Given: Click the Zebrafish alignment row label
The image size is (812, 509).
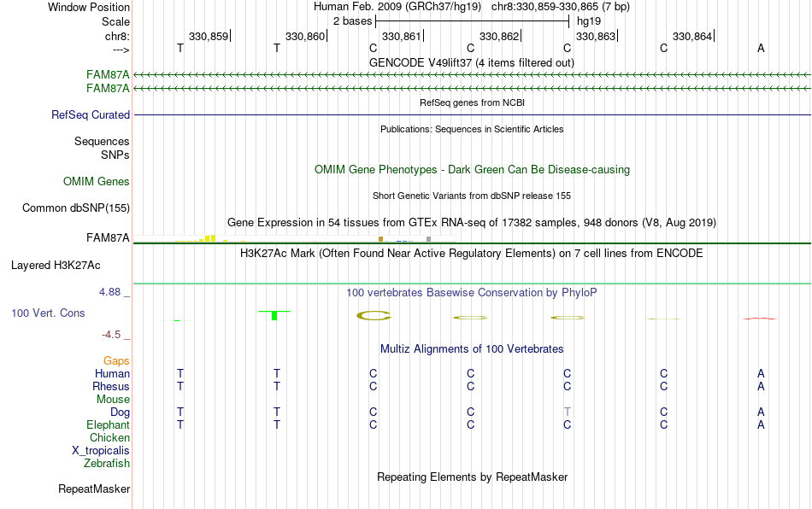Looking at the screenshot, I should [x=107, y=464].
